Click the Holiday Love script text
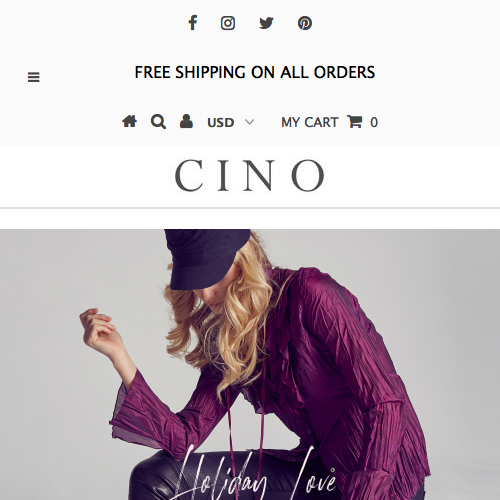This screenshot has width=500, height=500. point(257,475)
